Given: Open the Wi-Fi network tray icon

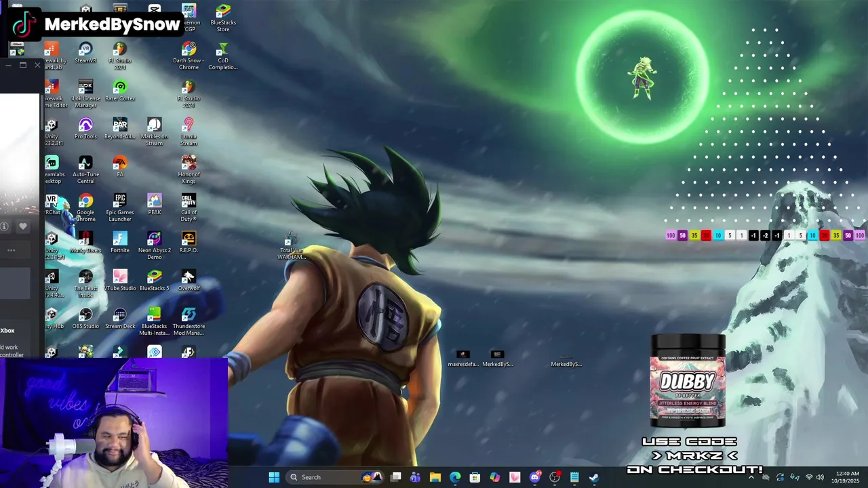Looking at the screenshot, I should [x=808, y=477].
